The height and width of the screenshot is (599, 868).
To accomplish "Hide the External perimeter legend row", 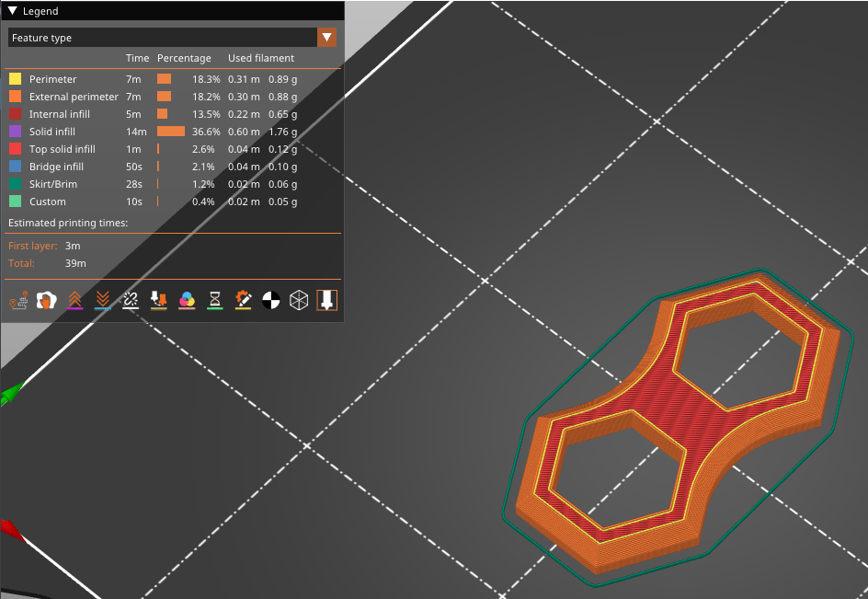I will pos(74,97).
